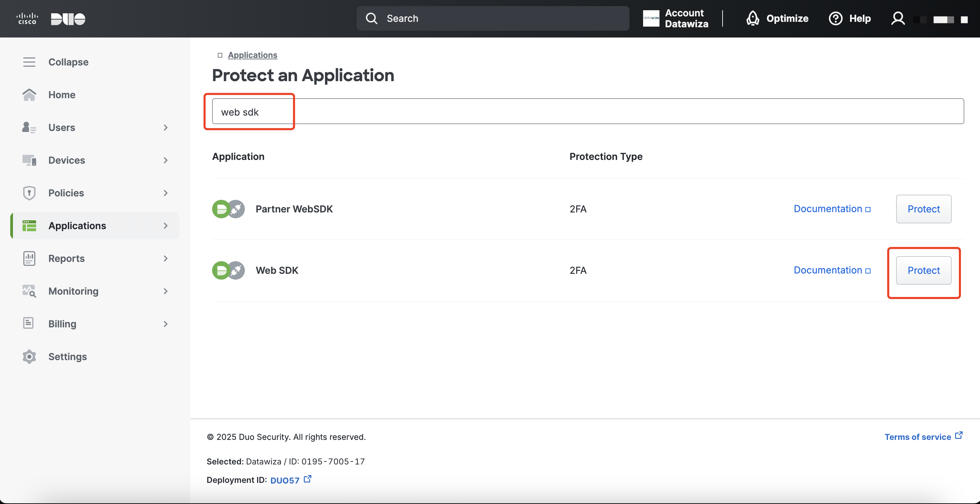Expand the Billing menu chevron
The height and width of the screenshot is (504, 980).
coord(165,324)
